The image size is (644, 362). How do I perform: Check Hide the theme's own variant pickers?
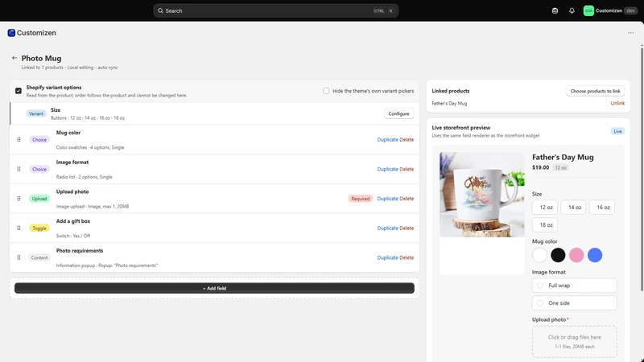click(326, 91)
